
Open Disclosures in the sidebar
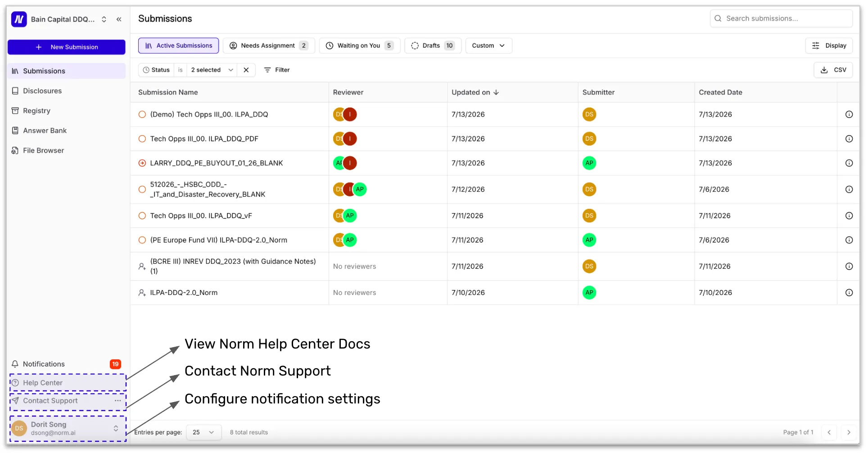coord(66,91)
